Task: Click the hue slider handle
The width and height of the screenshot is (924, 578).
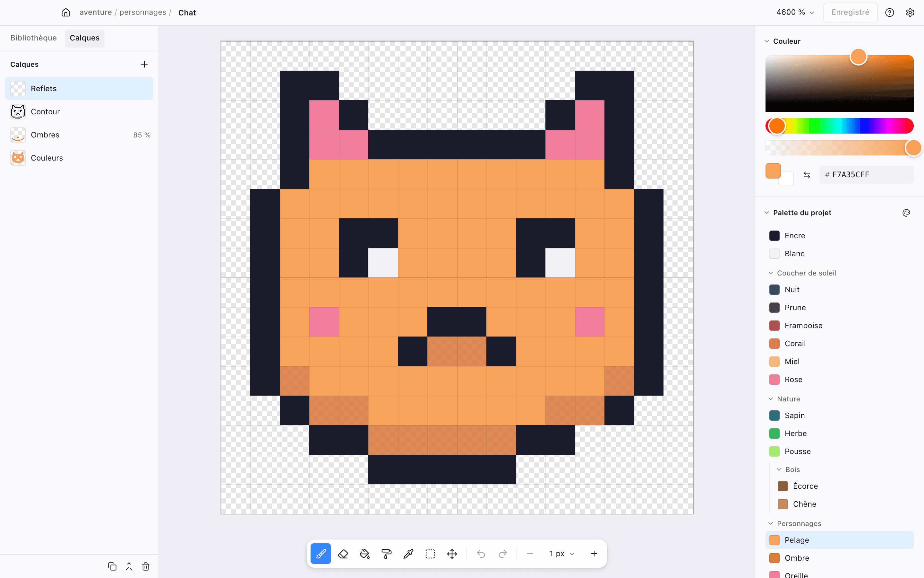Action: [x=777, y=126]
